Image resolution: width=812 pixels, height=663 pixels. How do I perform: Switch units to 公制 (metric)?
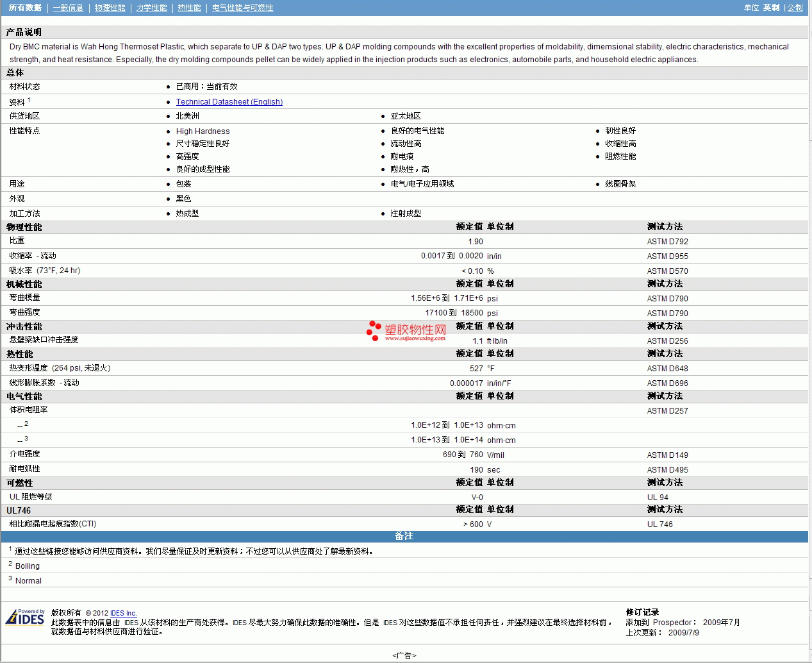coord(795,8)
